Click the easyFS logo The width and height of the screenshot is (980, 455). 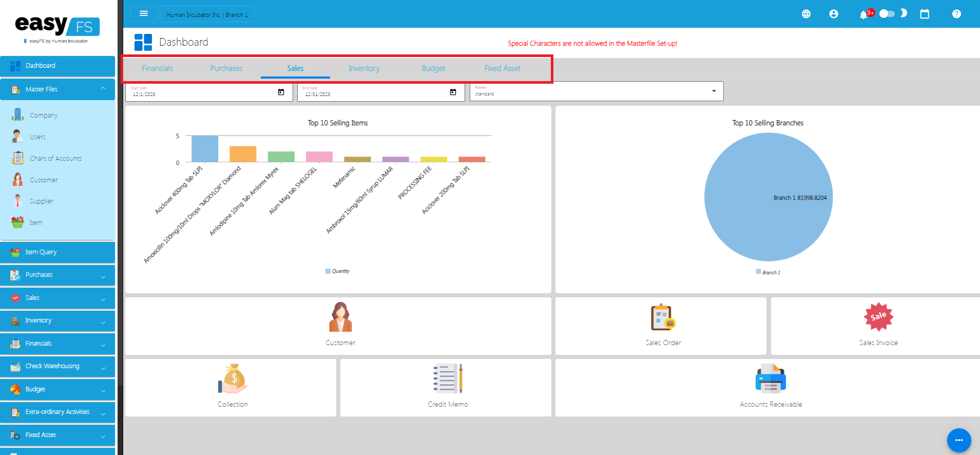coord(57,27)
